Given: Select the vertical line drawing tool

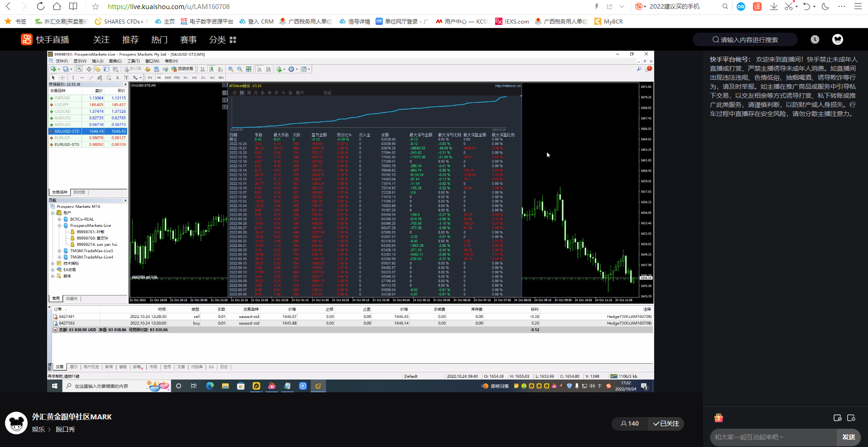Looking at the screenshot, I should pyautogui.click(x=73, y=78).
